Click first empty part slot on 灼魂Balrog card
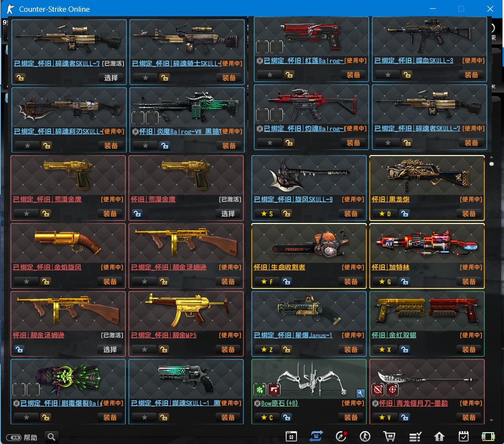The height and width of the screenshot is (444, 504). click(x=262, y=115)
